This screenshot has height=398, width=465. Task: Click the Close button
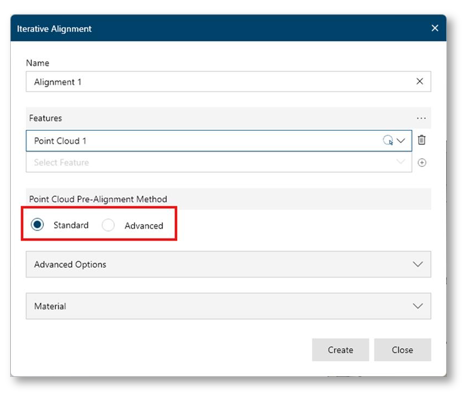(402, 350)
